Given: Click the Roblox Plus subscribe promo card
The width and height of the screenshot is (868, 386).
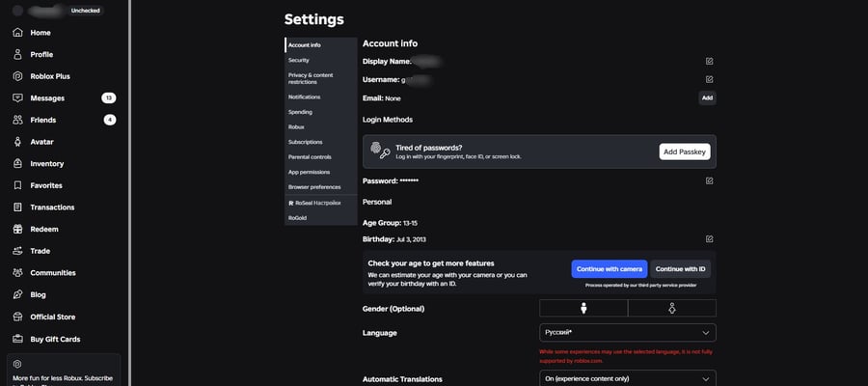Looking at the screenshot, I should click(x=64, y=370).
